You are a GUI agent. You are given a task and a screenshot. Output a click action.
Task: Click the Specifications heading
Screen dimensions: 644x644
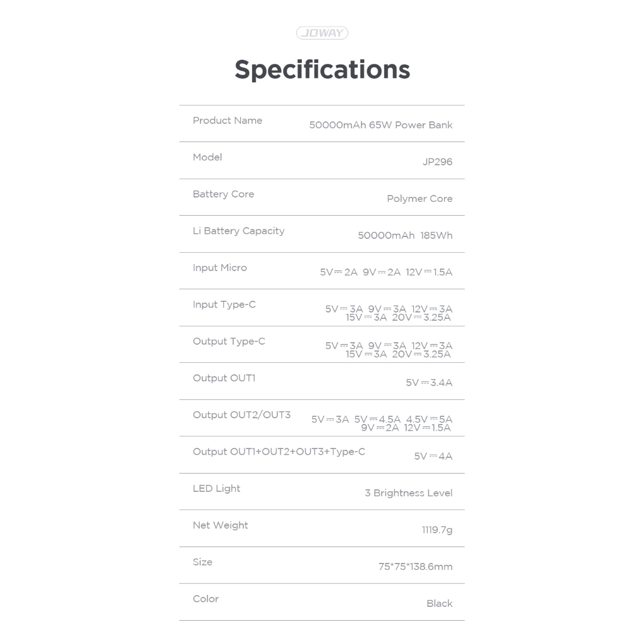(322, 69)
